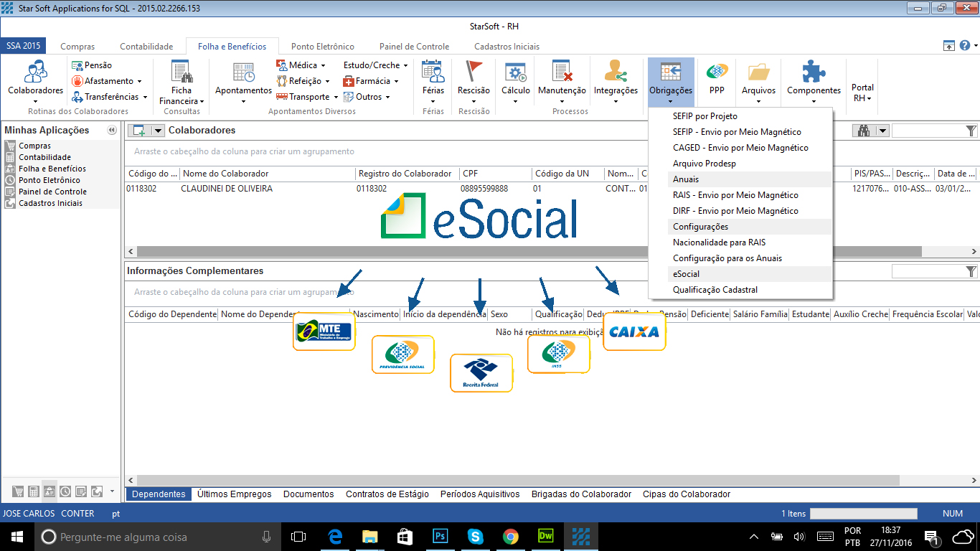Open the Apontamentos ribbon button
980x551 pixels.
click(243, 82)
